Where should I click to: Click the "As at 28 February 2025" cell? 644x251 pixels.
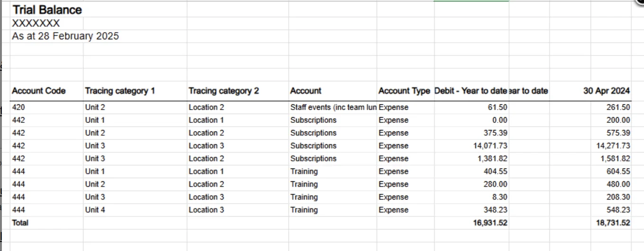point(65,36)
